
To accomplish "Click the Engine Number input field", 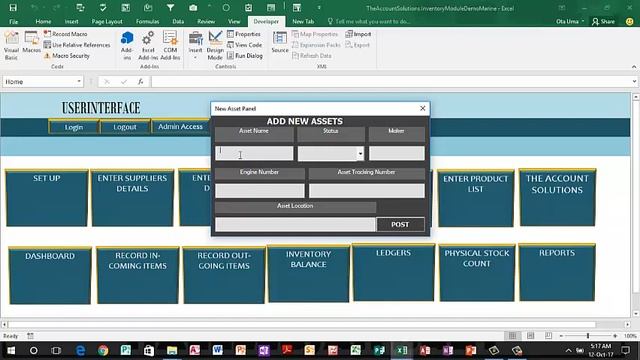I will click(260, 191).
